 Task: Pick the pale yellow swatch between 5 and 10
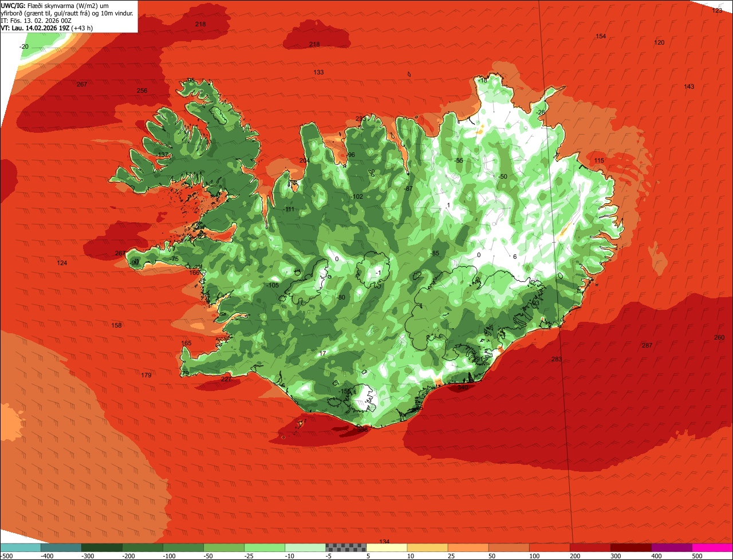pos(387,547)
